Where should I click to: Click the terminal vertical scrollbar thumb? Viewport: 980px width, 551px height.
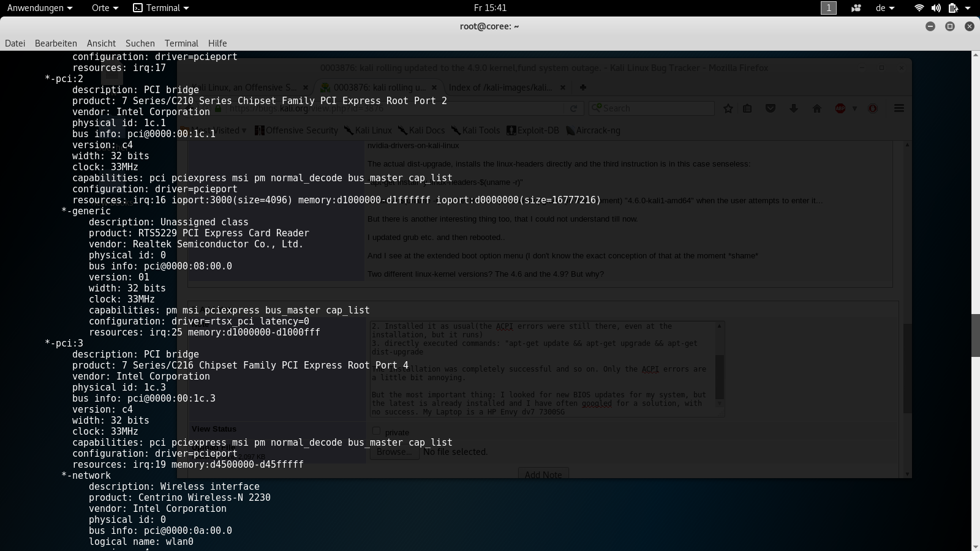pyautogui.click(x=975, y=335)
